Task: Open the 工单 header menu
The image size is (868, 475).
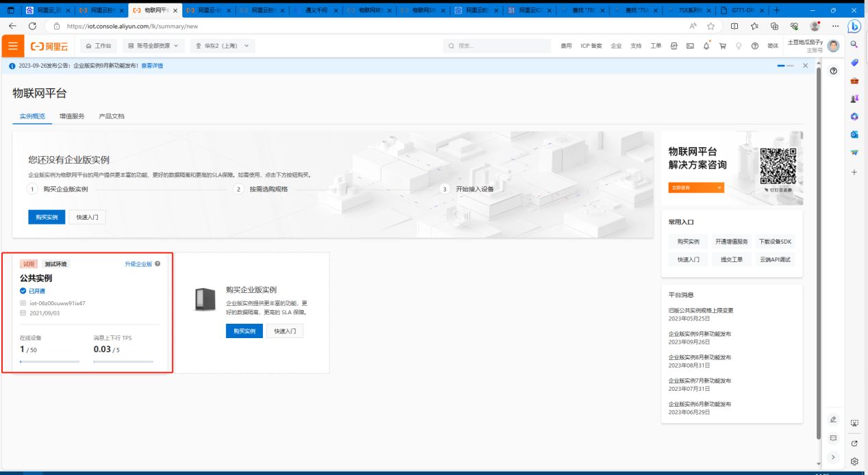Action: click(x=656, y=46)
